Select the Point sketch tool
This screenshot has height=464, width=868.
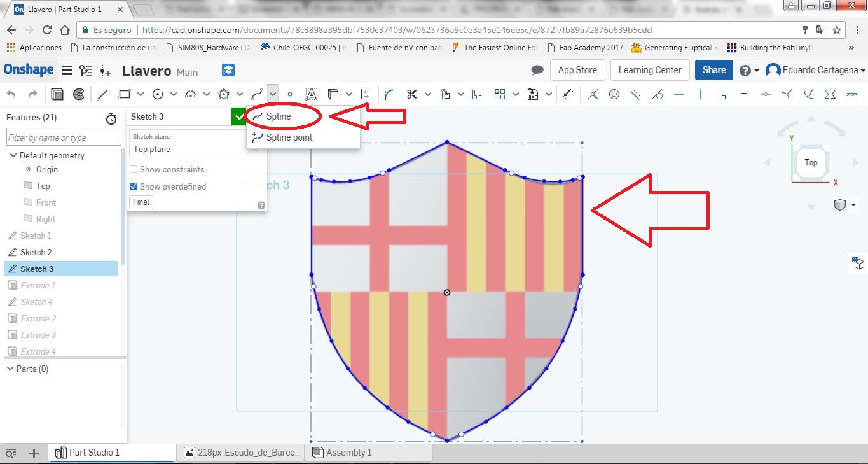[290, 94]
